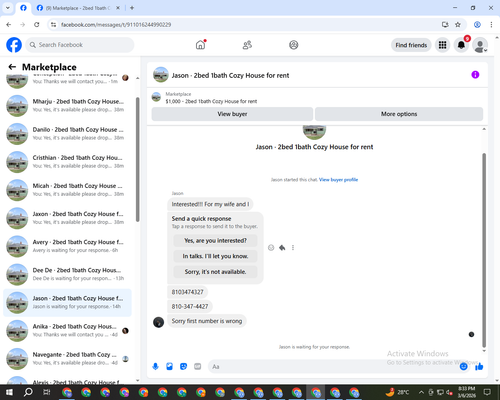Click the View buyer button

coord(232,114)
